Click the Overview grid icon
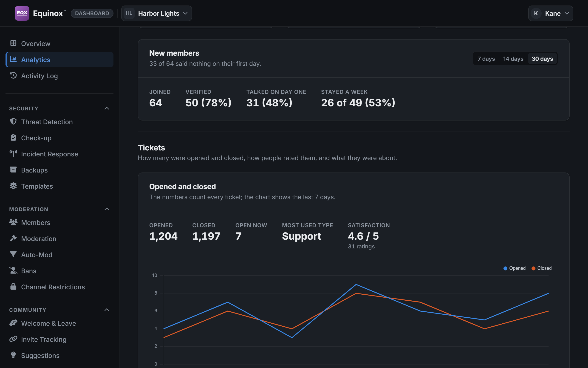The height and width of the screenshot is (368, 588). [x=13, y=43]
